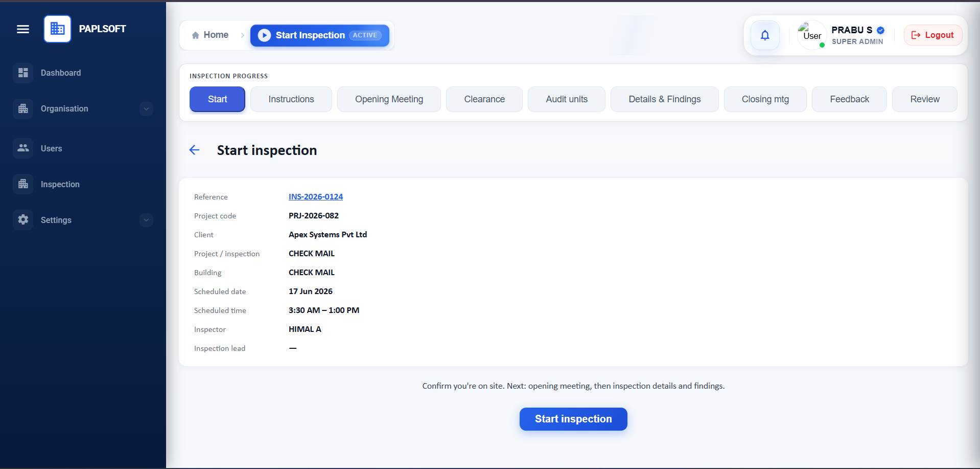Click the Logout button

click(x=933, y=35)
